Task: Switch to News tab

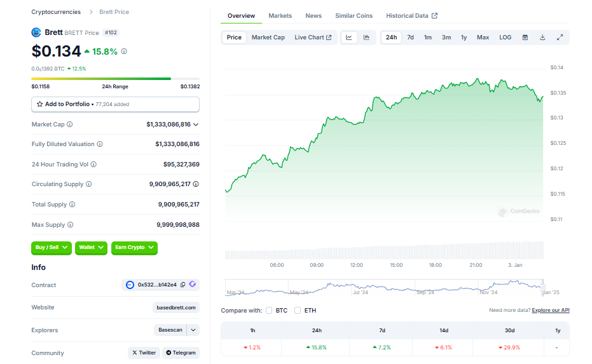Action: [313, 16]
